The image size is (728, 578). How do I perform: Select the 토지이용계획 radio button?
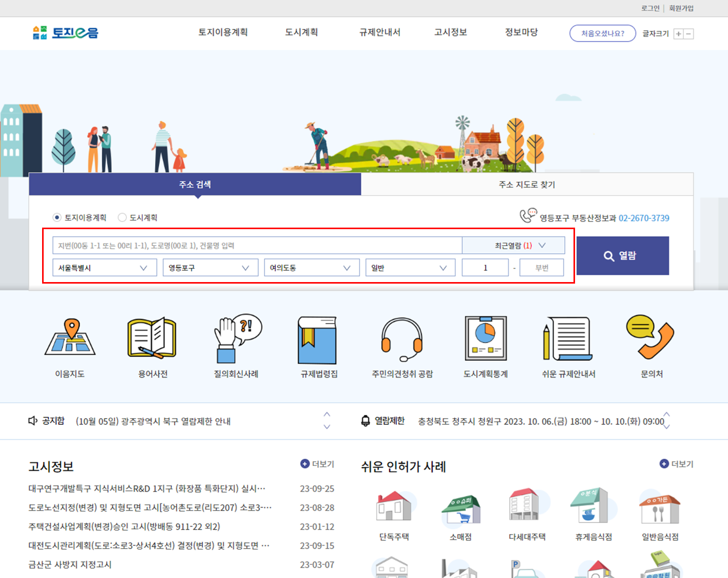pyautogui.click(x=56, y=217)
